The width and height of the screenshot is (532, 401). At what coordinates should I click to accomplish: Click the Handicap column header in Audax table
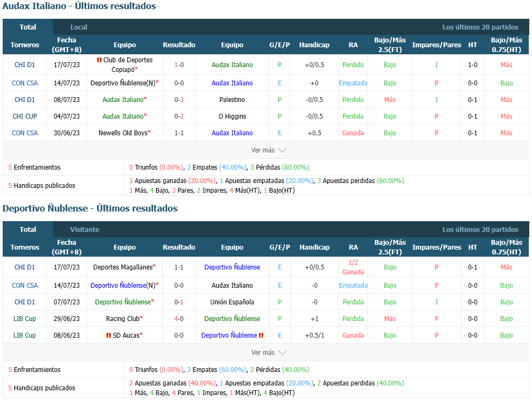[314, 45]
